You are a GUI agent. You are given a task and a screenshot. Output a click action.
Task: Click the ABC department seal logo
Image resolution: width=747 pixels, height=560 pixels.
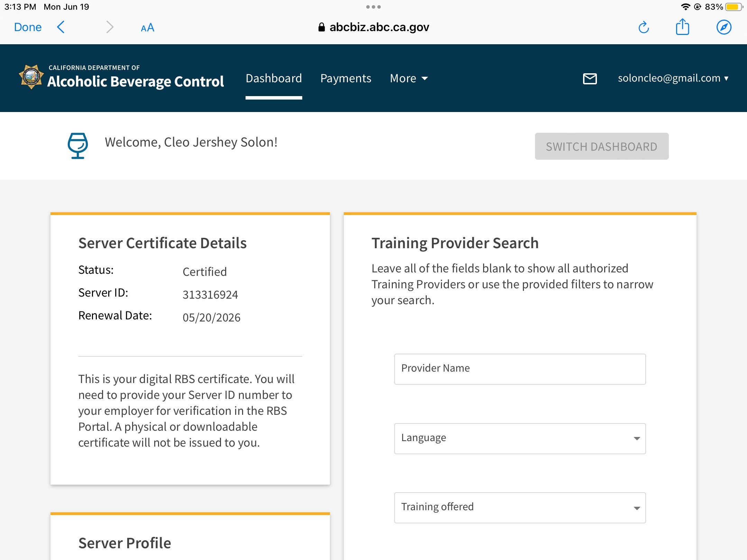pyautogui.click(x=31, y=77)
